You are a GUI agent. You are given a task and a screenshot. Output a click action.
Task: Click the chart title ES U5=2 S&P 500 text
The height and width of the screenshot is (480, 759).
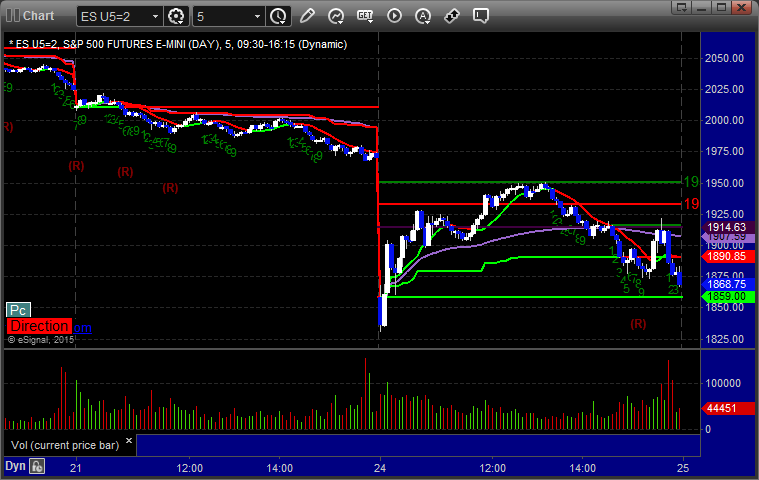pos(178,44)
